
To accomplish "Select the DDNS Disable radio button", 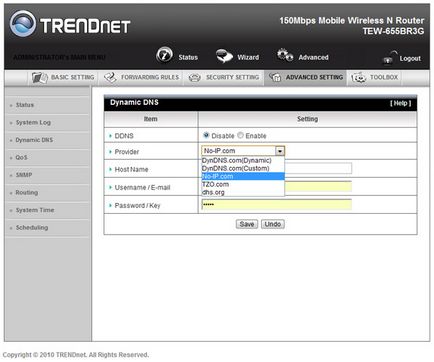I will 206,135.
